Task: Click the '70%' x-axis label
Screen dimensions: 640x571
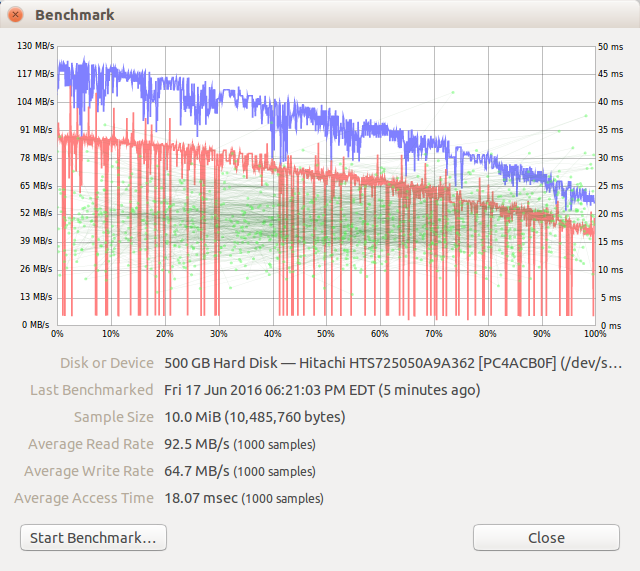Action: coord(433,333)
